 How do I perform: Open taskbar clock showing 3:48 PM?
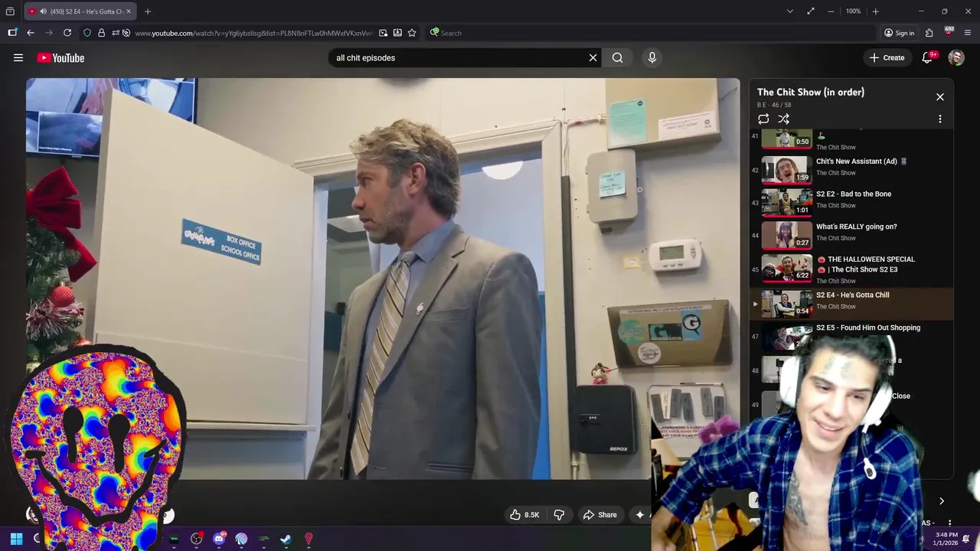(946, 539)
